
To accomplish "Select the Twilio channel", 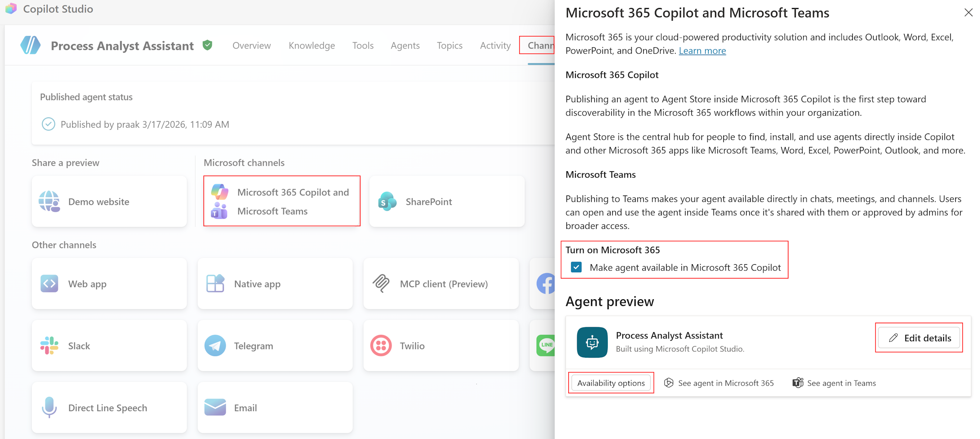I will point(441,346).
